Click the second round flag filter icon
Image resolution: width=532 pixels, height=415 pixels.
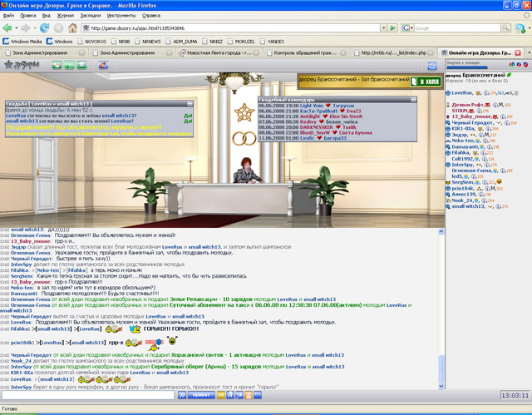point(519,65)
